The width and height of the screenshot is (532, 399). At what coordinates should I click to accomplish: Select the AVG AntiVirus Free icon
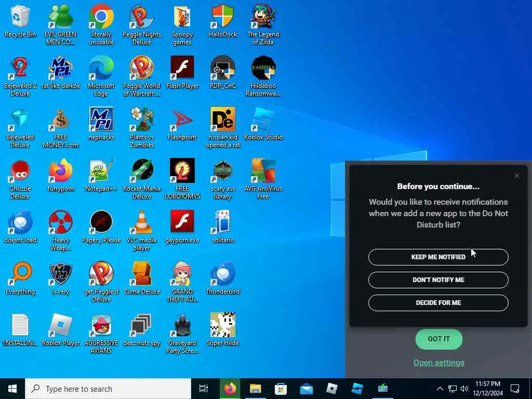263,170
